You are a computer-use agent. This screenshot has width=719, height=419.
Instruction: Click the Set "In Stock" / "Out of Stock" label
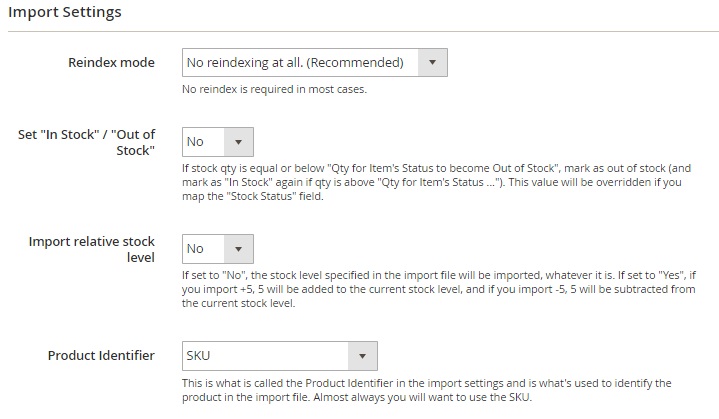click(88, 142)
